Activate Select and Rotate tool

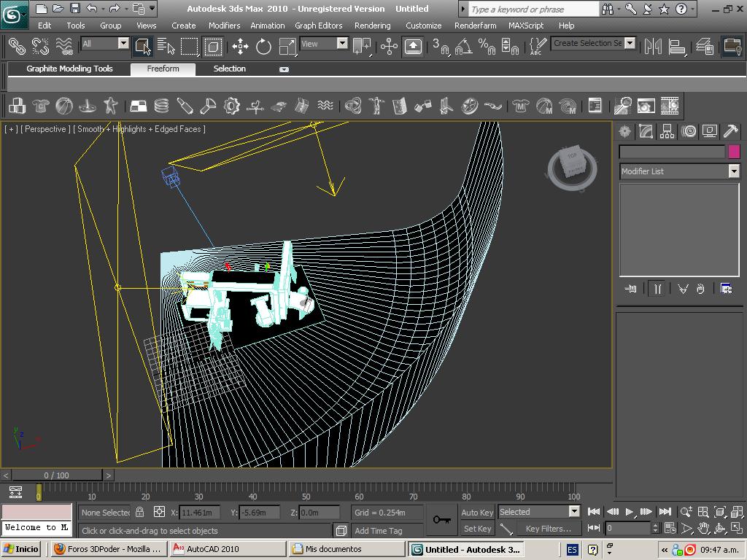[263, 46]
